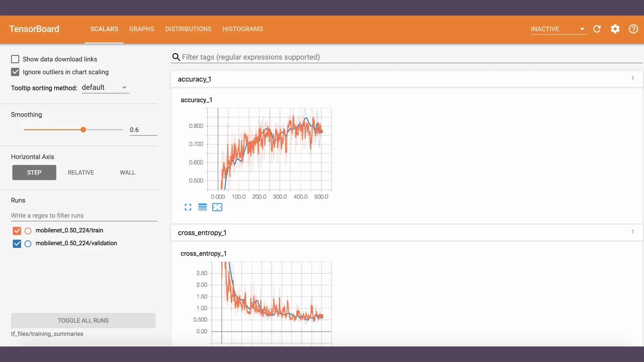Uncheck Ignore outliers in chart scaling
This screenshot has width=644, height=362.
15,72
